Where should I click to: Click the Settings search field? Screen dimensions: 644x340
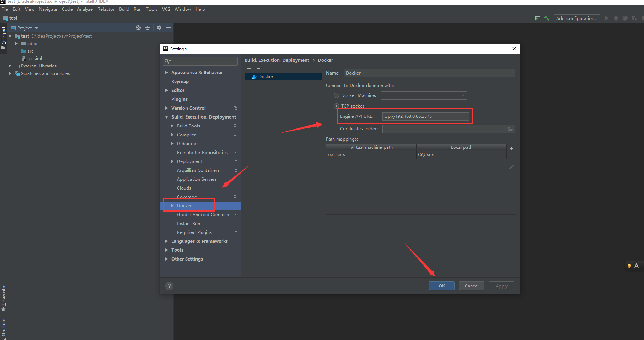pos(200,61)
